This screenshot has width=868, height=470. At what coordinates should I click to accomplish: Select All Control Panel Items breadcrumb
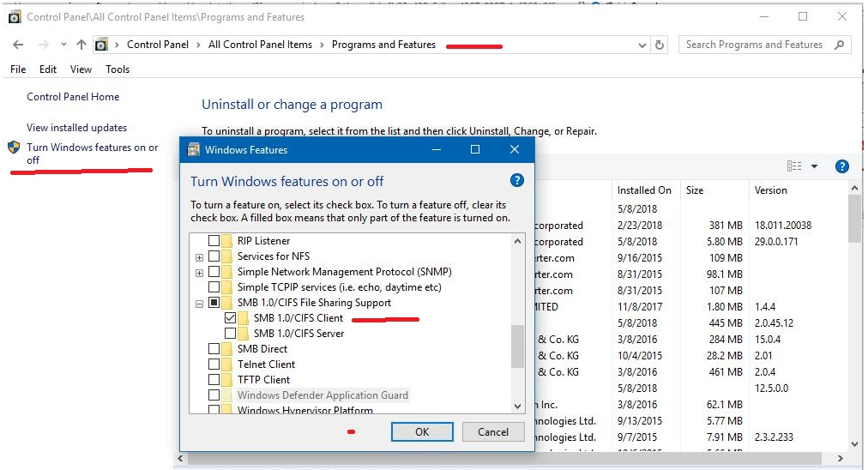[x=260, y=45]
